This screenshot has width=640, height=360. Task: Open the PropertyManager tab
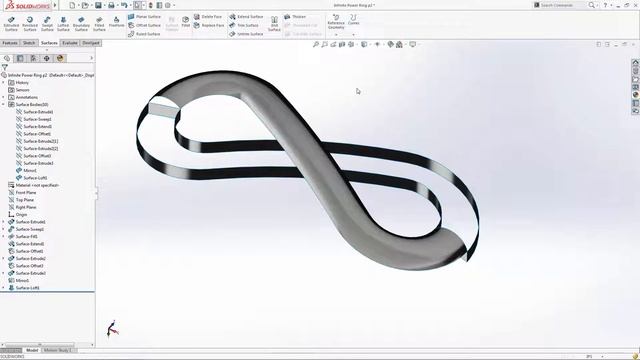point(20,58)
